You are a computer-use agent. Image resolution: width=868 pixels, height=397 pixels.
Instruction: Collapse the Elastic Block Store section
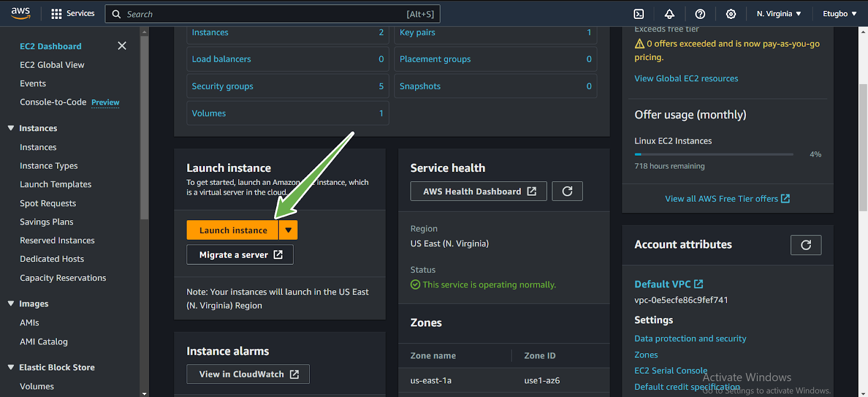click(11, 367)
